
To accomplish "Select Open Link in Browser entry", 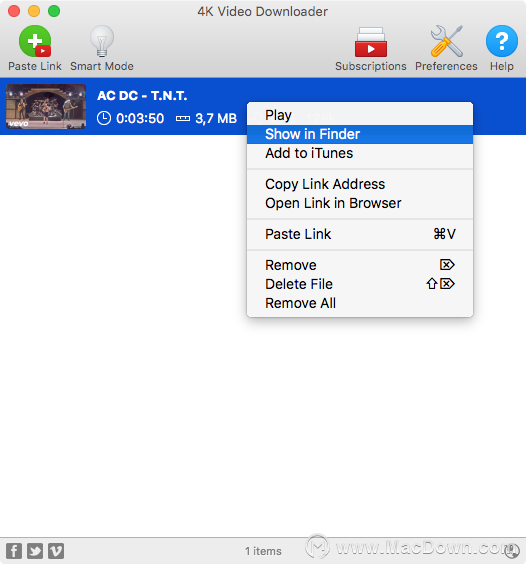I will coord(360,203).
